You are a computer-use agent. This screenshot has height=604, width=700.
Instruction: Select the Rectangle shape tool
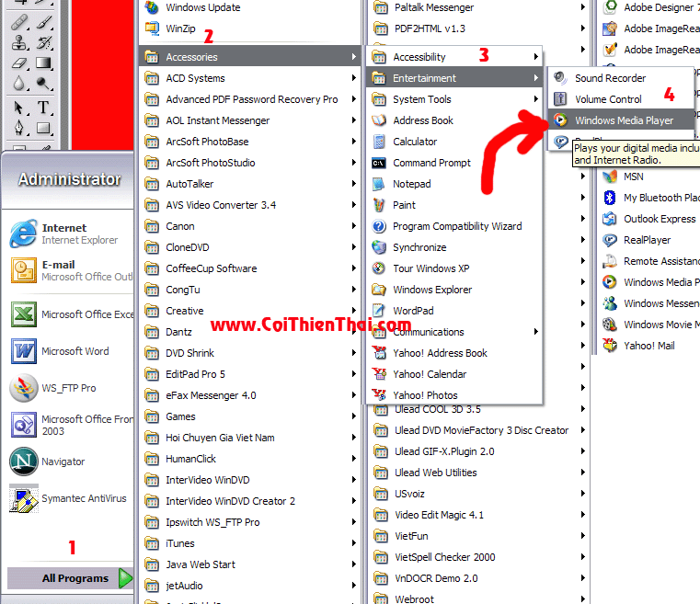pyautogui.click(x=44, y=128)
